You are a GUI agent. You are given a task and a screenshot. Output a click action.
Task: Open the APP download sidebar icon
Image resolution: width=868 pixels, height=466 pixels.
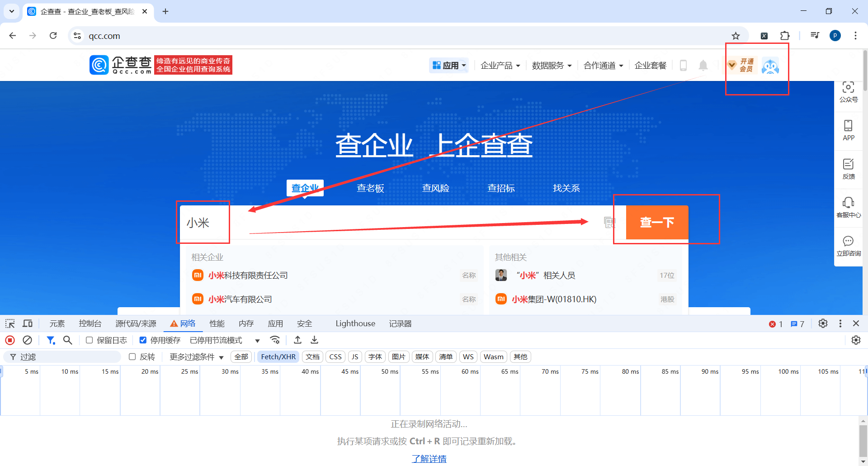(849, 130)
